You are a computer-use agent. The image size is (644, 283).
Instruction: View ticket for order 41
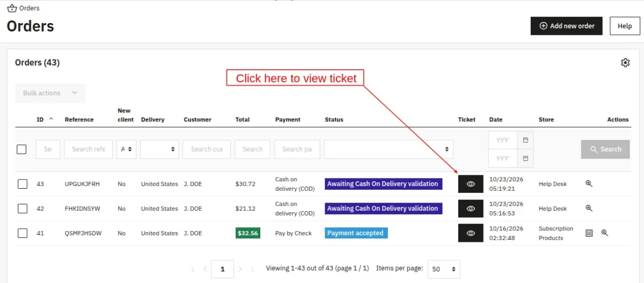point(471,233)
